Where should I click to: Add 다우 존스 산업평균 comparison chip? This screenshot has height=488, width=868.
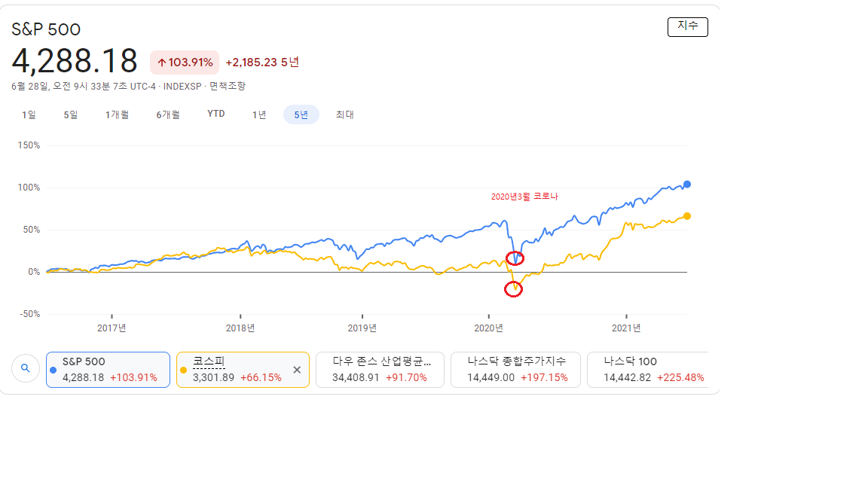pos(380,370)
